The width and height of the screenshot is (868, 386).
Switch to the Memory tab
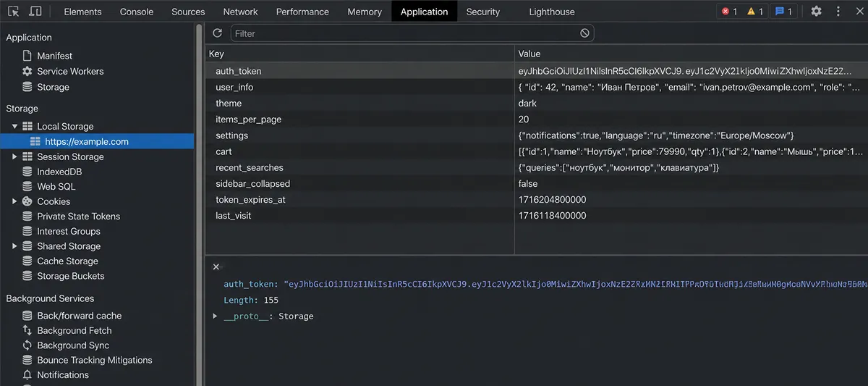coord(365,12)
